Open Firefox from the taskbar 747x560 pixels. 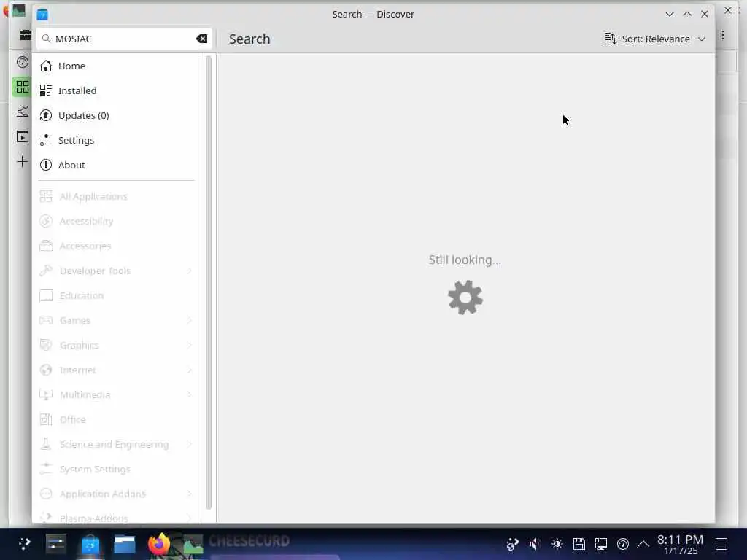click(158, 543)
